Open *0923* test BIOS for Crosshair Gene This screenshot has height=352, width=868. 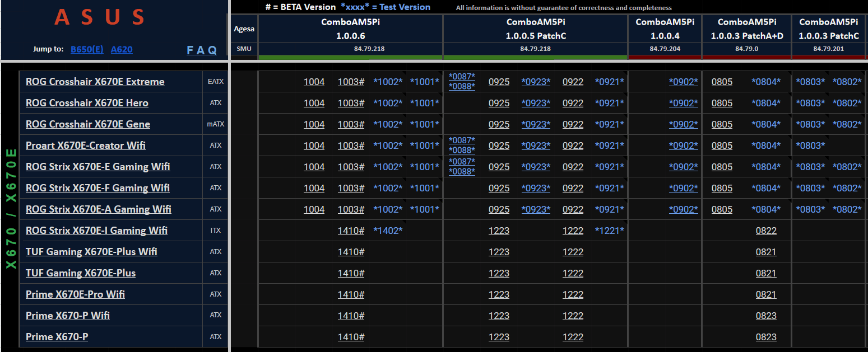(536, 124)
